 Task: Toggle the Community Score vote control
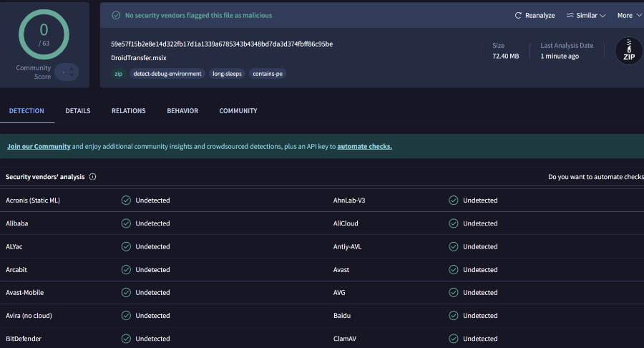pyautogui.click(x=66, y=72)
